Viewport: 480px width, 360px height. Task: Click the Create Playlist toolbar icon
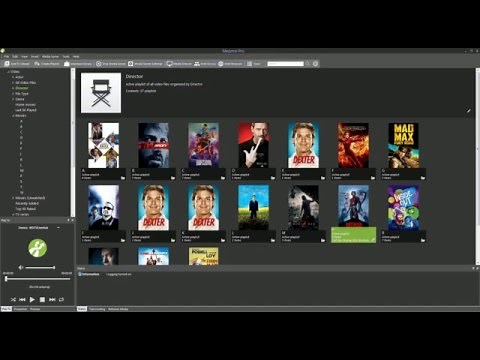37,63
